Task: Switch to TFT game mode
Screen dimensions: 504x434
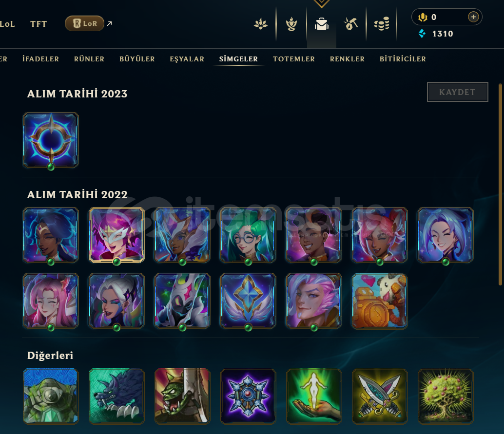Action: [39, 24]
